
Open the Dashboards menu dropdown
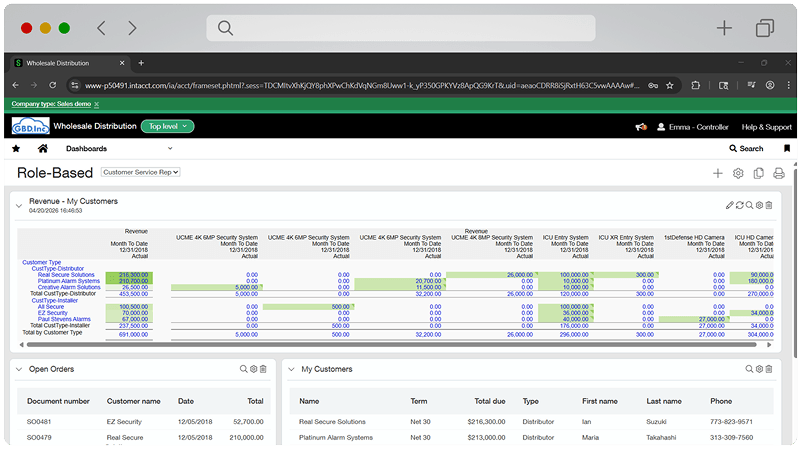click(x=119, y=148)
